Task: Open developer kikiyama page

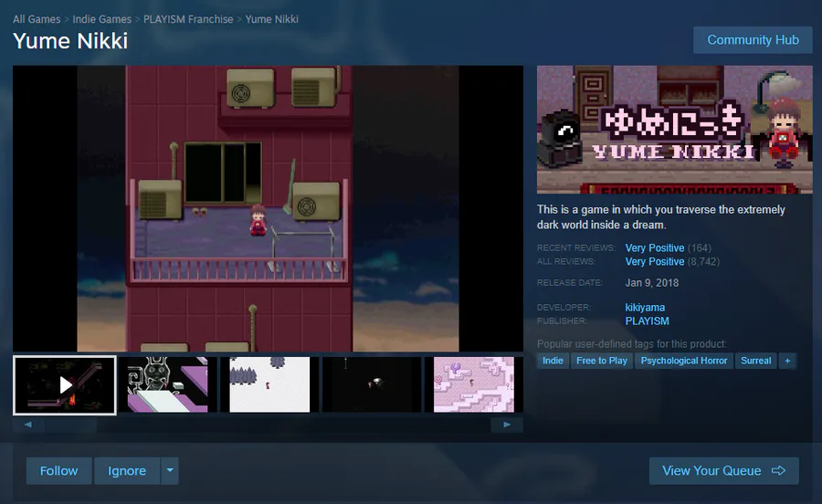Action: pos(645,308)
